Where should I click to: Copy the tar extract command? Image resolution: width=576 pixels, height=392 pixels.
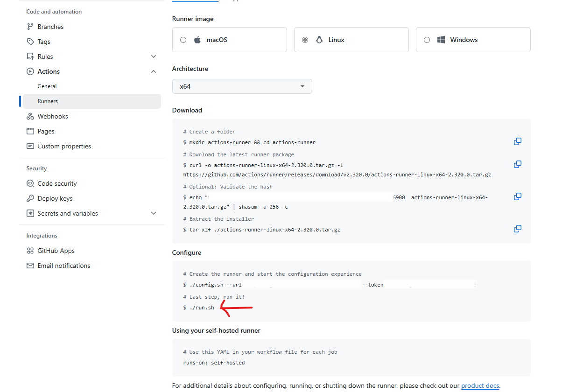(517, 229)
